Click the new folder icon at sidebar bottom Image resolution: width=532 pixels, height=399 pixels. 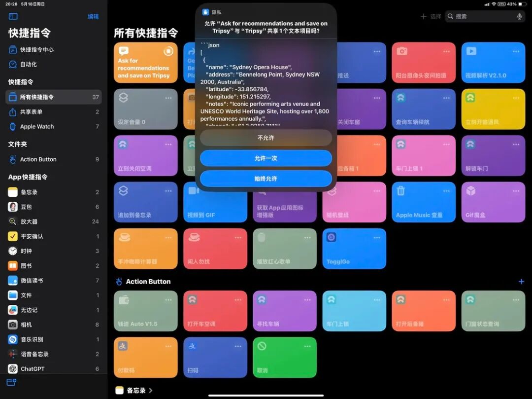(11, 382)
